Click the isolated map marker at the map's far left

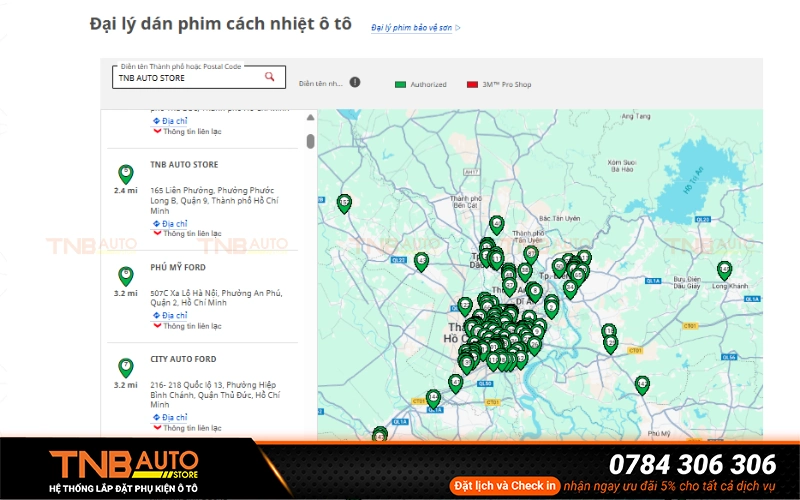click(344, 203)
